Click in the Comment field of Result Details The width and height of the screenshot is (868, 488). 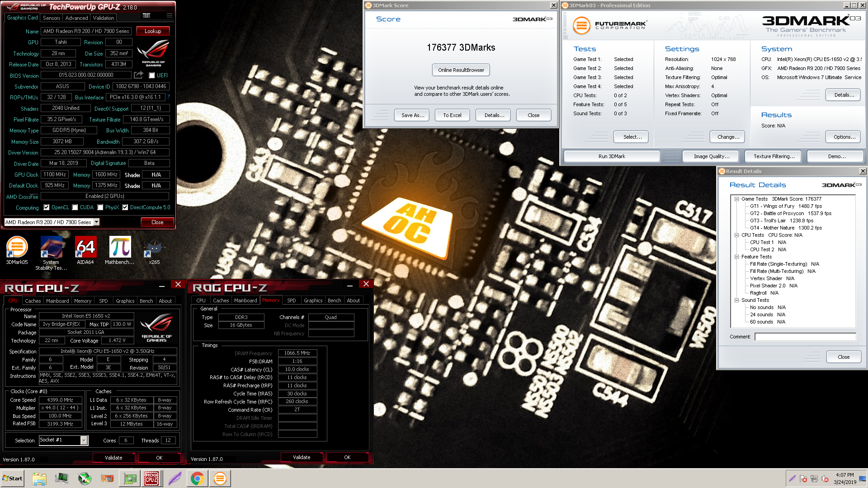click(x=805, y=337)
